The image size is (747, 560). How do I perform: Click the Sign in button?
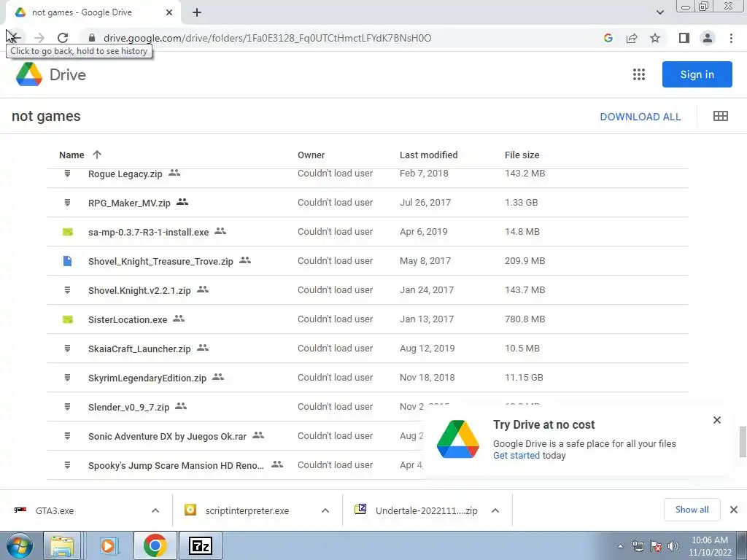pyautogui.click(x=697, y=74)
